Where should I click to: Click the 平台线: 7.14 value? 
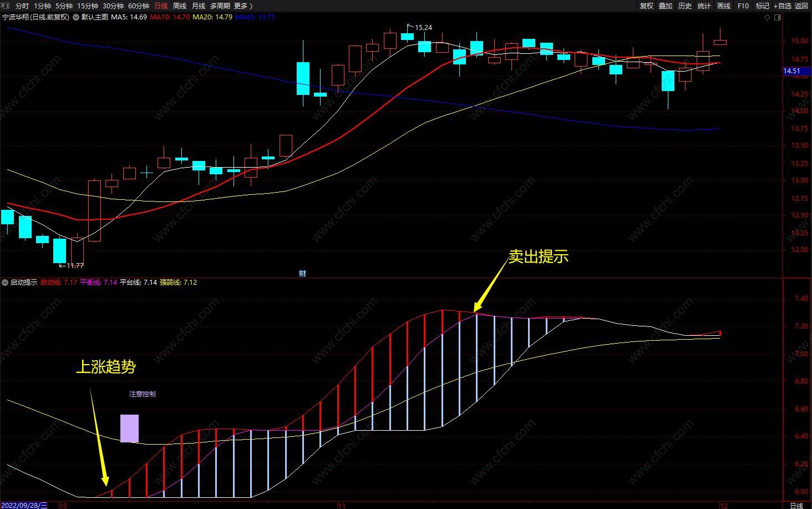pos(139,283)
